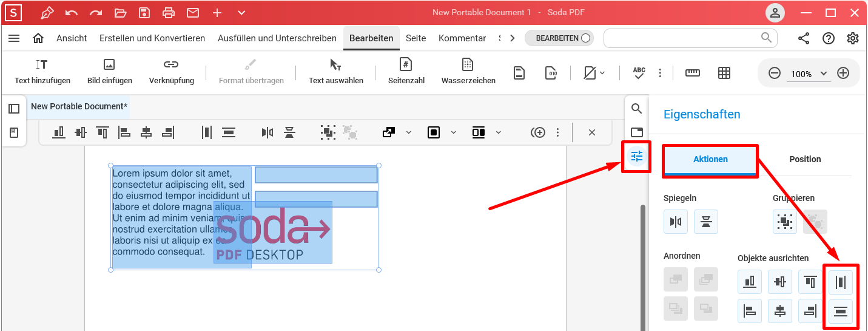Align right under Objekte ausrichten
The height and width of the screenshot is (331, 868).
click(x=810, y=312)
